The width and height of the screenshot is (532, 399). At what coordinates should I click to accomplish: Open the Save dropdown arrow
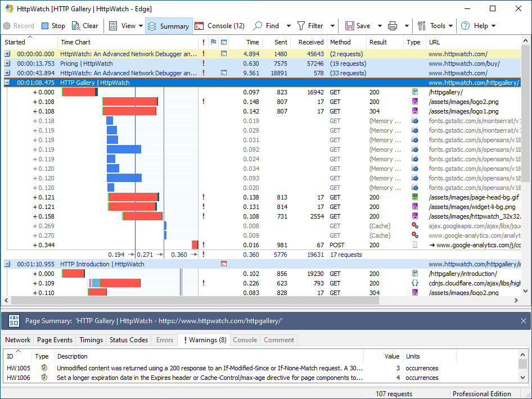tap(380, 26)
